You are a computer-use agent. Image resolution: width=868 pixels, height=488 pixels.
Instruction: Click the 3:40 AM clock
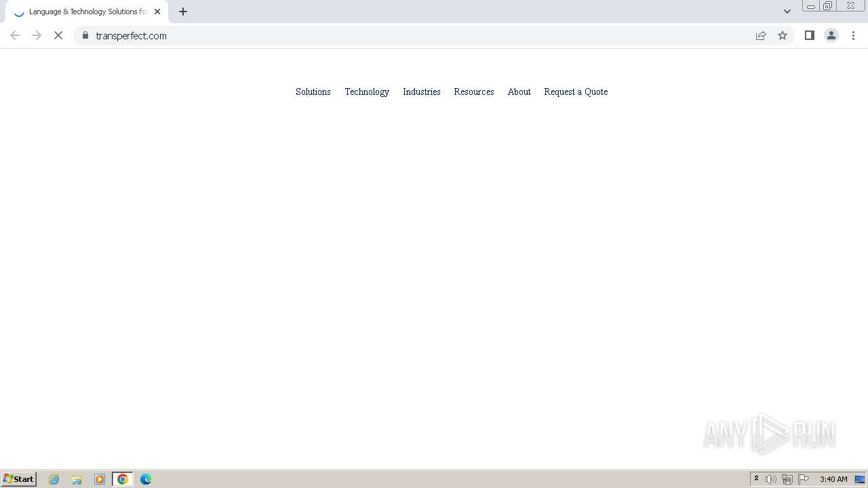click(833, 479)
